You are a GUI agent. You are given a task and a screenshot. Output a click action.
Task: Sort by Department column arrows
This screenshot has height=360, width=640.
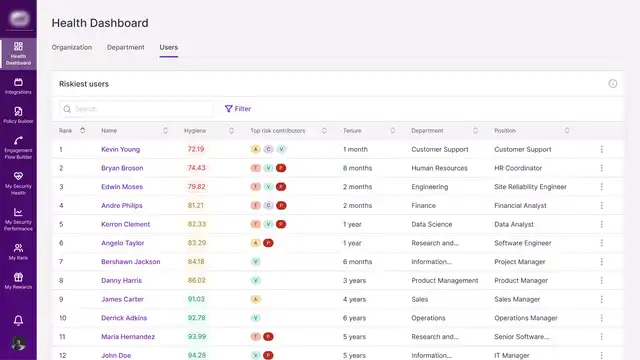point(476,131)
